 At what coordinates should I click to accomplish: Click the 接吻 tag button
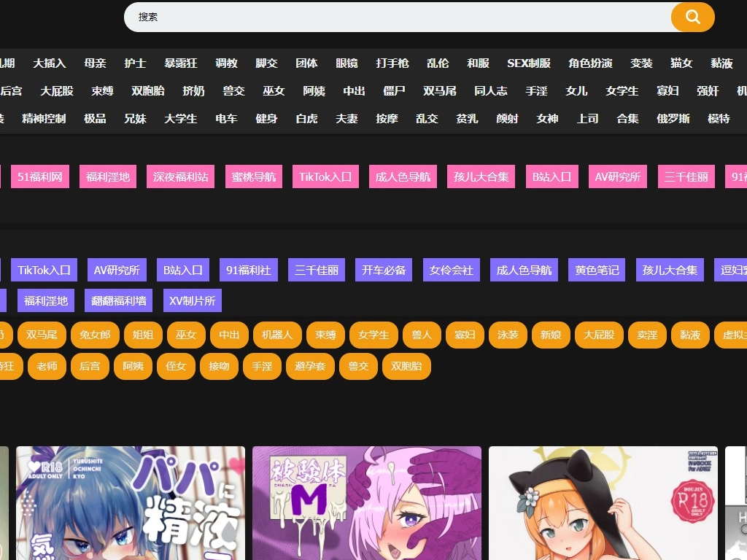[x=219, y=366]
